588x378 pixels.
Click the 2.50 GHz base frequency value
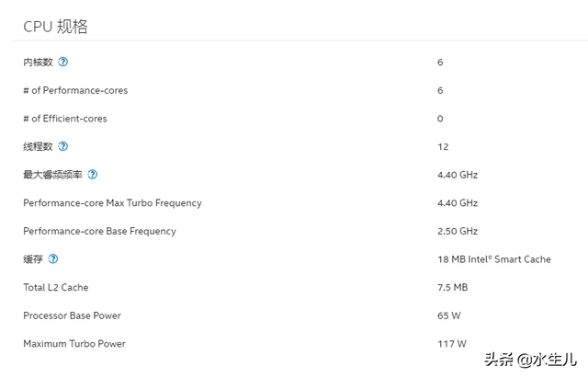[458, 231]
